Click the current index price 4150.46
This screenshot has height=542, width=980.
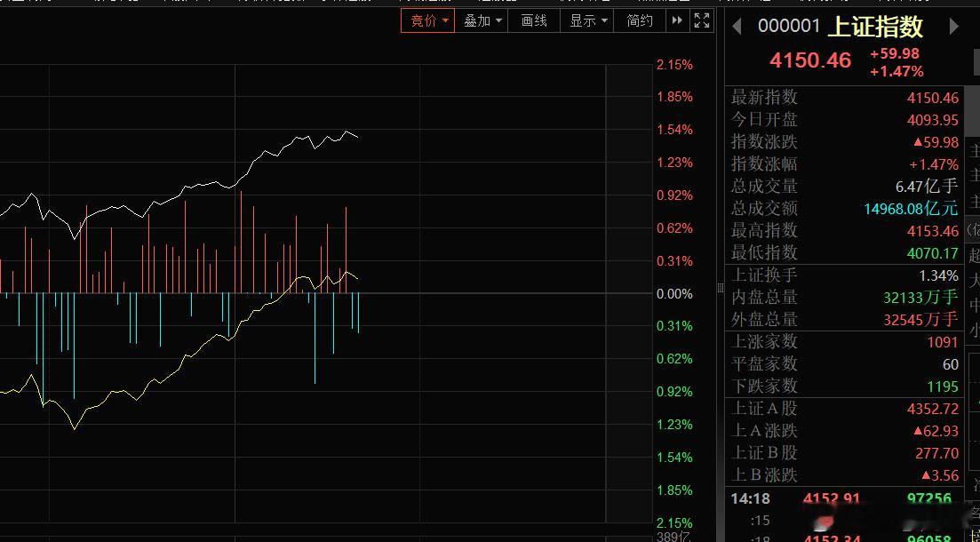pyautogui.click(x=810, y=60)
